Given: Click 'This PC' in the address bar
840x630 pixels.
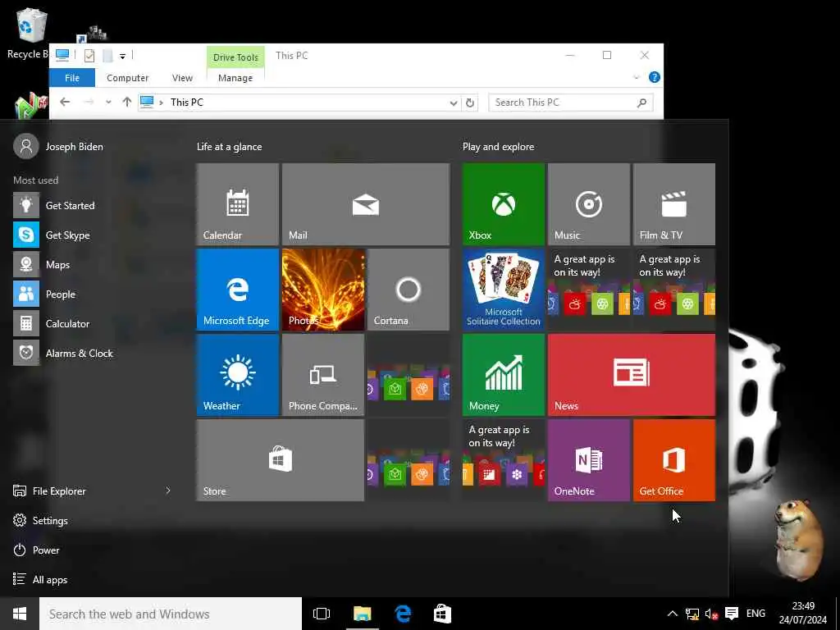Looking at the screenshot, I should (186, 103).
